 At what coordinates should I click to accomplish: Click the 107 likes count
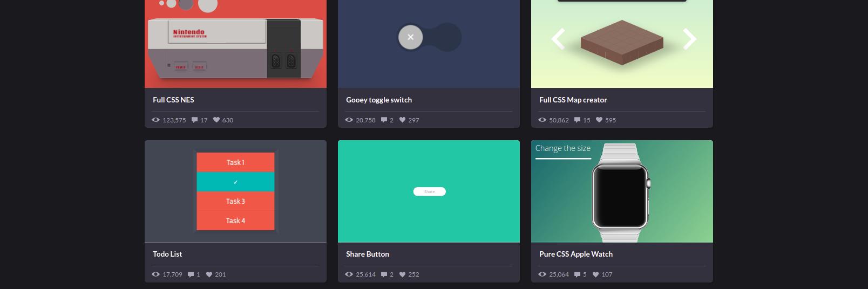(607, 274)
